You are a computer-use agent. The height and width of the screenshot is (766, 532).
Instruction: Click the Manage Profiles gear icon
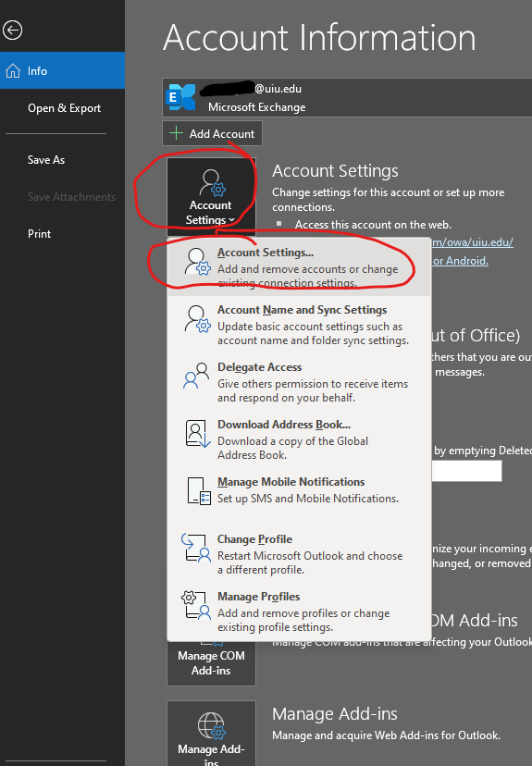coord(196,605)
